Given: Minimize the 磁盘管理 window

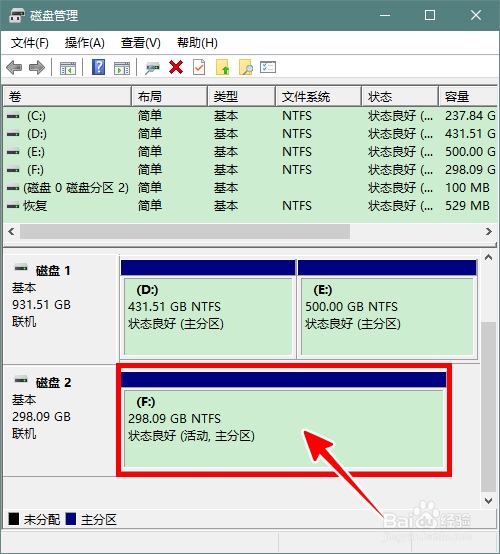Looking at the screenshot, I should pyautogui.click(x=385, y=16).
